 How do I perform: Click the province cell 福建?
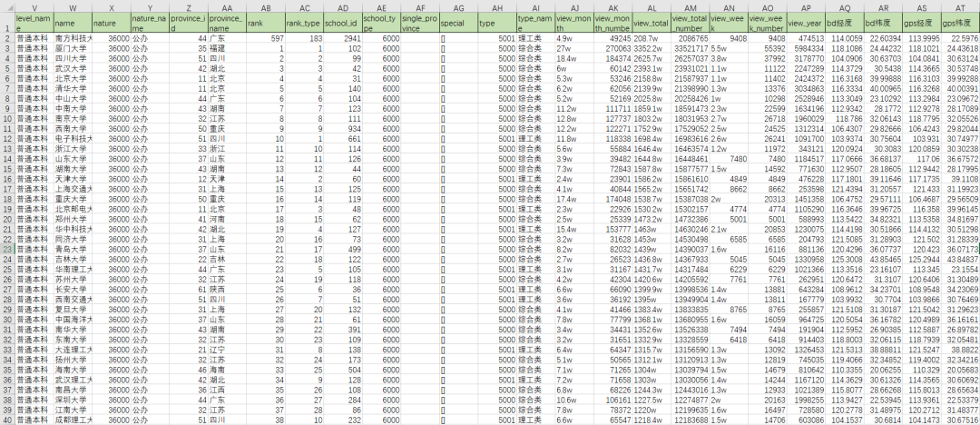[x=227, y=48]
